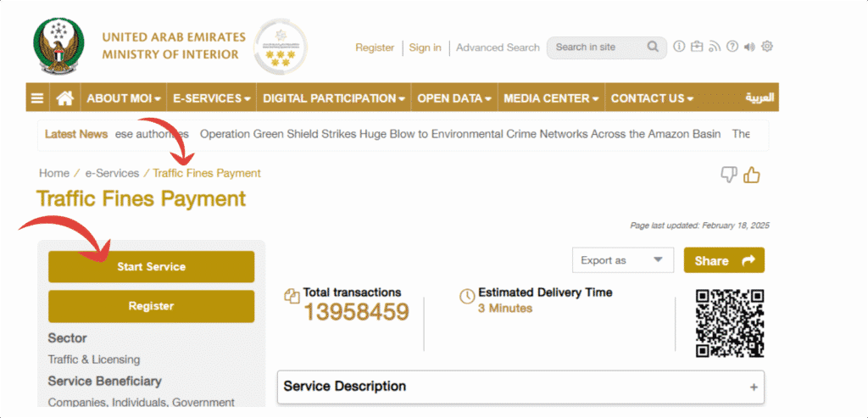Click the RSS feed icon
This screenshot has height=418, width=868.
pyautogui.click(x=715, y=47)
